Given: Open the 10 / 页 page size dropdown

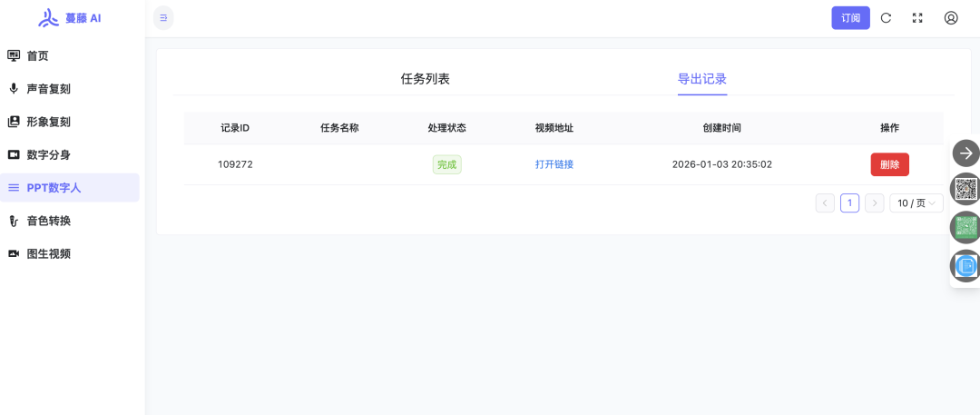Looking at the screenshot, I should (x=916, y=203).
